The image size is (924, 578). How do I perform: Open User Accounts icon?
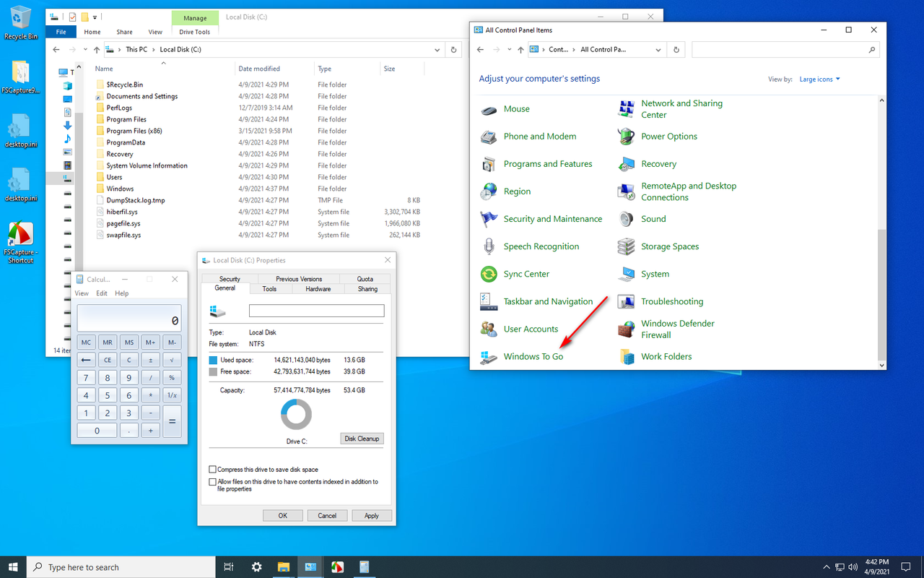coord(489,329)
